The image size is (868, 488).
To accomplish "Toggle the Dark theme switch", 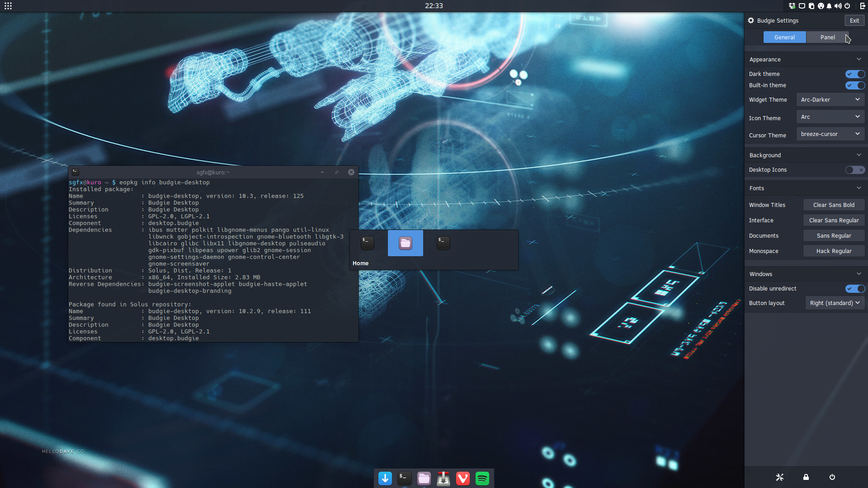I will 855,74.
